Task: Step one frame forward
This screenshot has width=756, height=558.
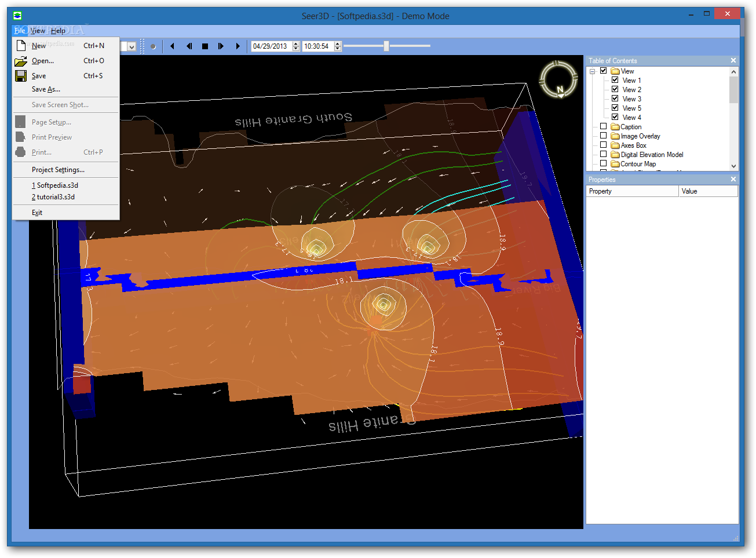Action: click(221, 46)
